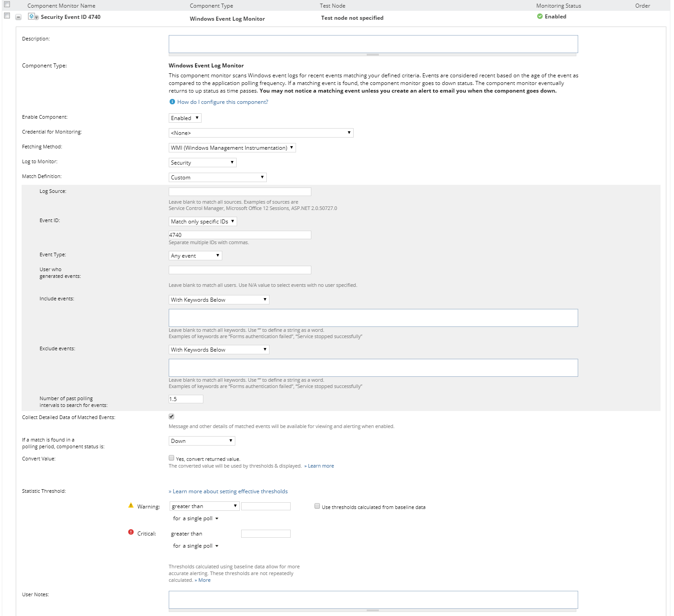Image resolution: width=674 pixels, height=616 pixels.
Task: Sort by Component Monitor Name column header
Action: coord(61,6)
